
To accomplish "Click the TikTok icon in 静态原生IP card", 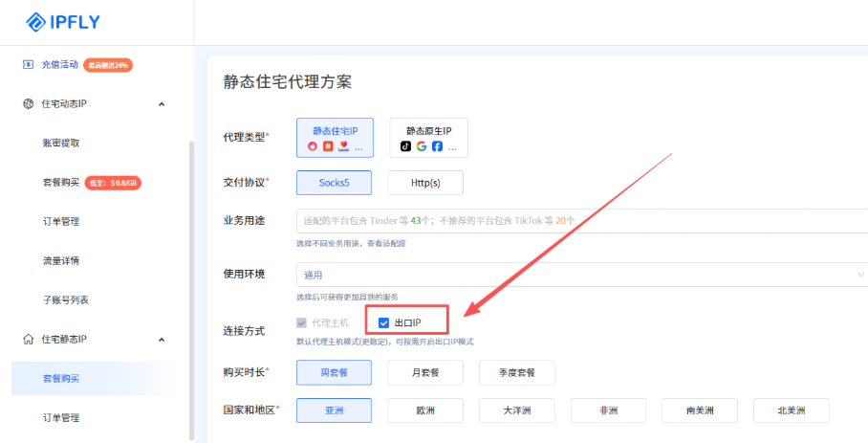I will (x=405, y=146).
